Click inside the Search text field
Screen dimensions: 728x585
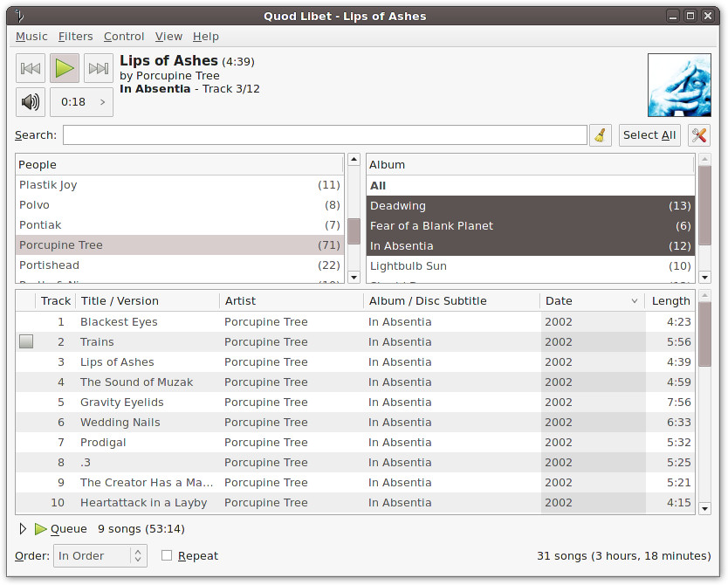point(325,135)
